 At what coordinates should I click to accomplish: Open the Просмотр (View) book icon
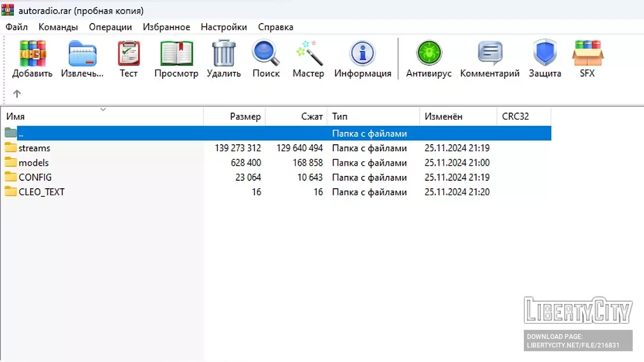[176, 54]
